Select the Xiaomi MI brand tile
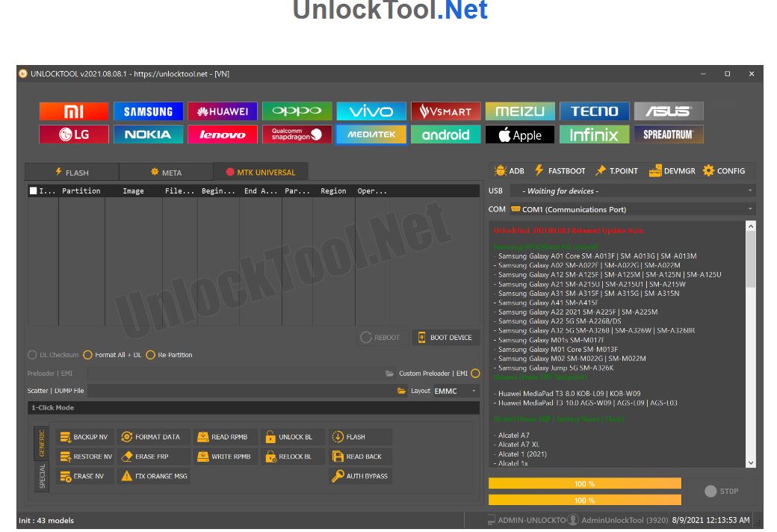Viewport: 777px width, 532px height. [73, 111]
